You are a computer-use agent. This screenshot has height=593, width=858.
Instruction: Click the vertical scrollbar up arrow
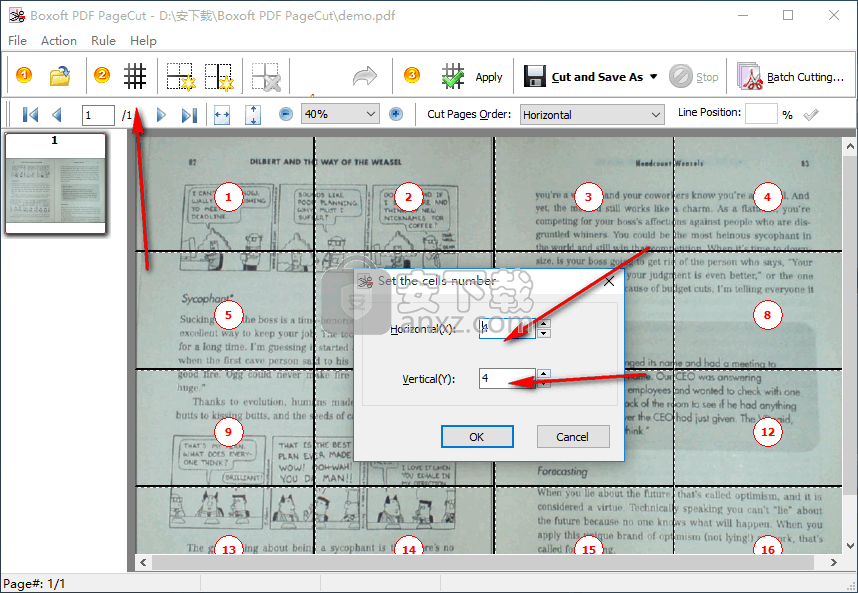tap(850, 146)
